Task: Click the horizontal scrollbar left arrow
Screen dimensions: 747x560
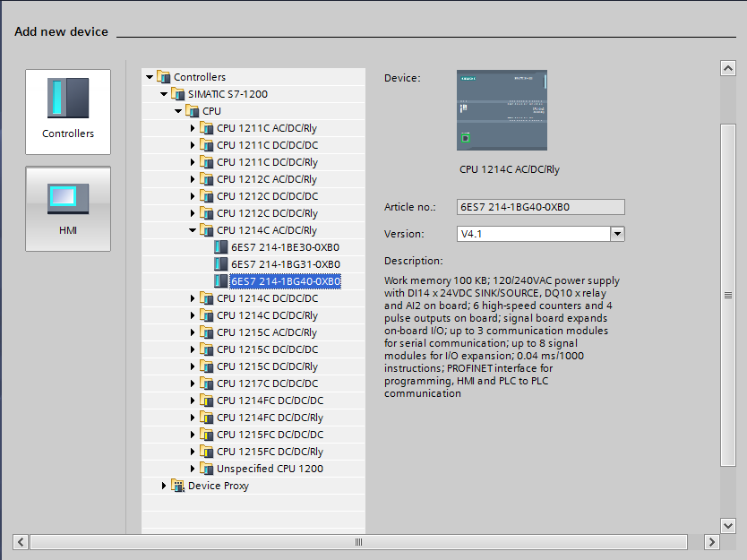Action: click(x=21, y=542)
